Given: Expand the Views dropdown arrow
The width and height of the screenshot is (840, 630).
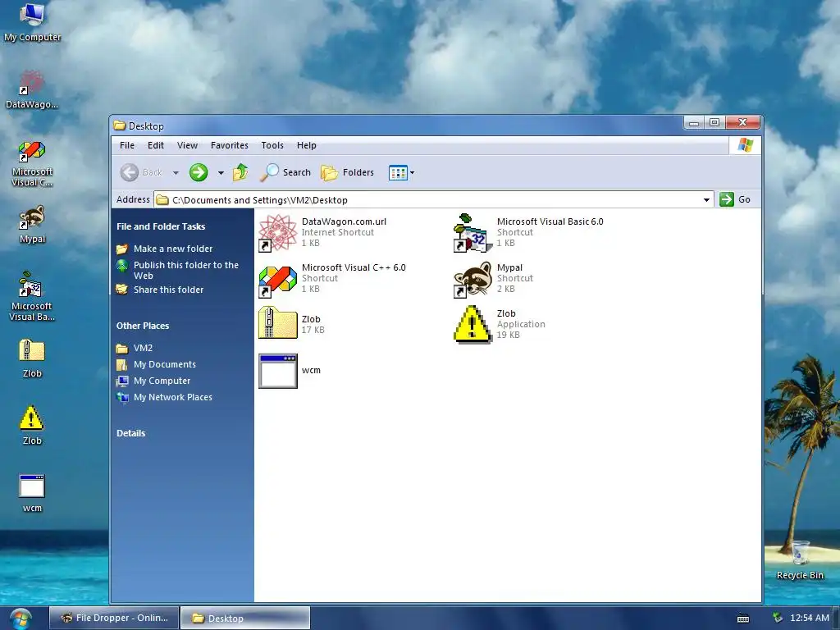Looking at the screenshot, I should [413, 173].
